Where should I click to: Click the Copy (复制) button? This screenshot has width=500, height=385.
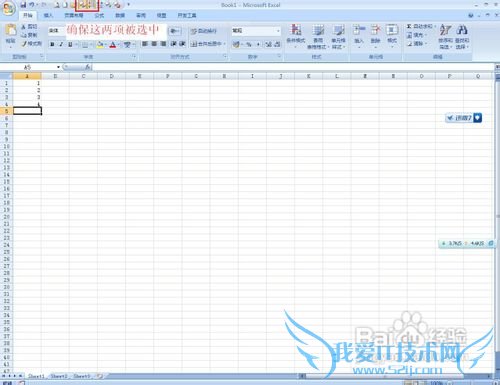29,35
